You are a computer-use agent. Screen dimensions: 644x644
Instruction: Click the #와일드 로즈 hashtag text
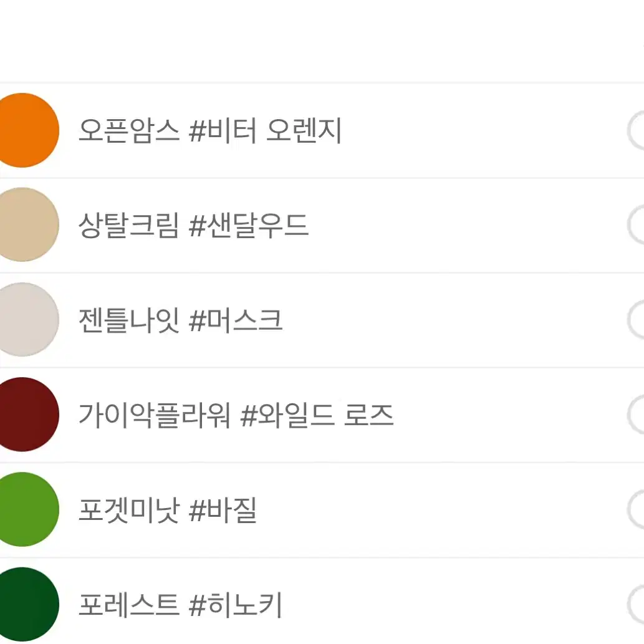(317, 415)
